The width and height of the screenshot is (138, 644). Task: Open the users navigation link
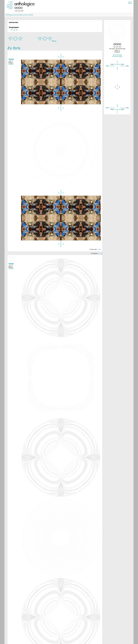[11, 3]
